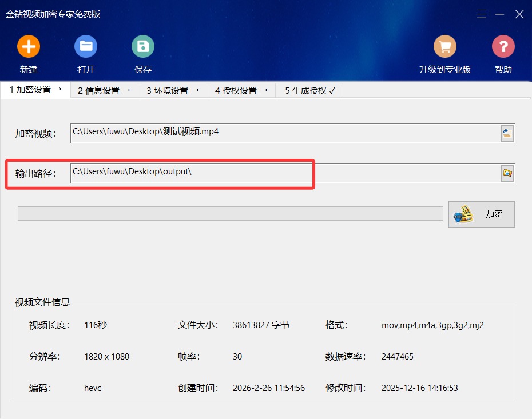Open the 帮助 question mark icon
This screenshot has height=419, width=532.
(x=503, y=46)
